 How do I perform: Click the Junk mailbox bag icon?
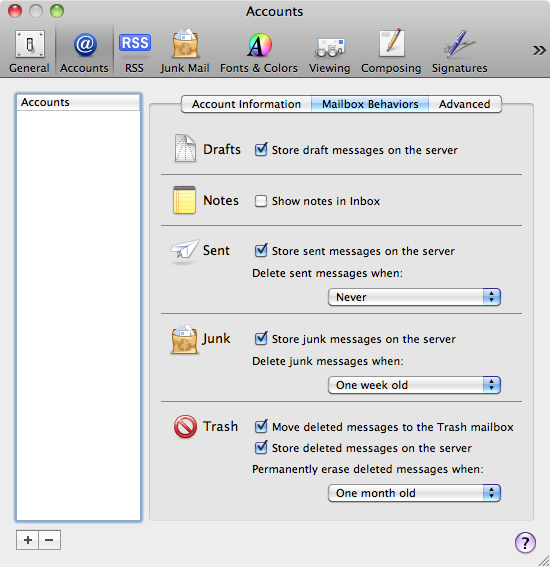pos(184,339)
